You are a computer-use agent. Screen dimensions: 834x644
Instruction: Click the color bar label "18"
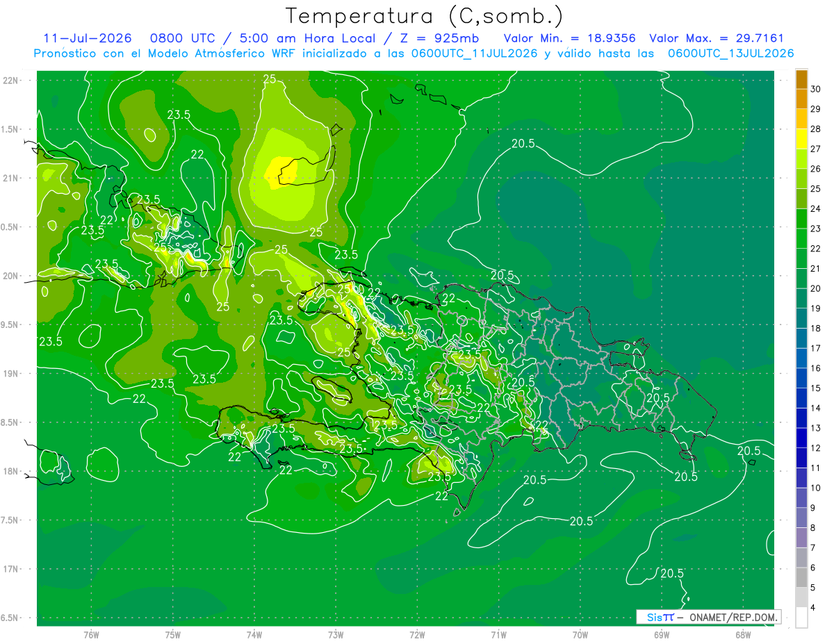coord(815,328)
